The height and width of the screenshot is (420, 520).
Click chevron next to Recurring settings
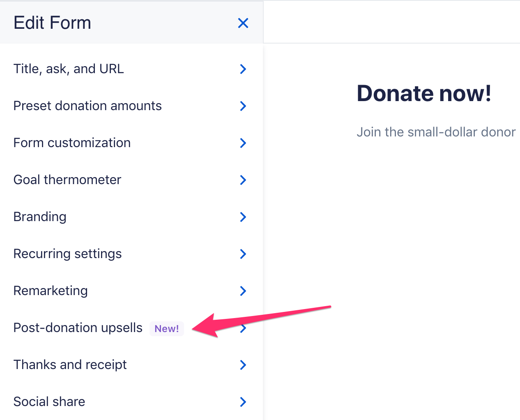click(243, 254)
